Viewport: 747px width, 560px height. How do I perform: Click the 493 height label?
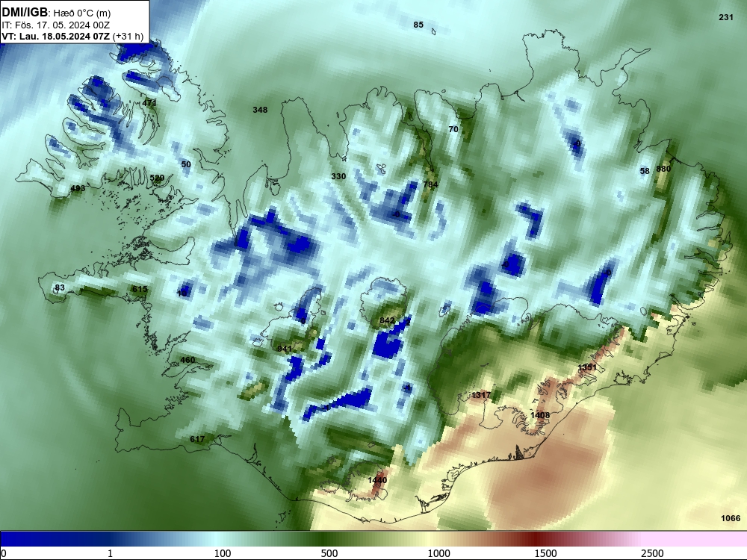78,189
